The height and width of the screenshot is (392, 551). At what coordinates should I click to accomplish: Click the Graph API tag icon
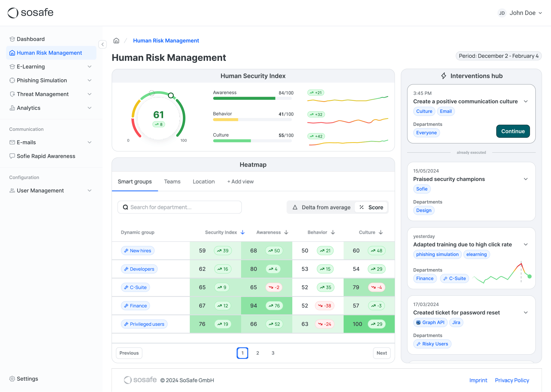pos(418,323)
